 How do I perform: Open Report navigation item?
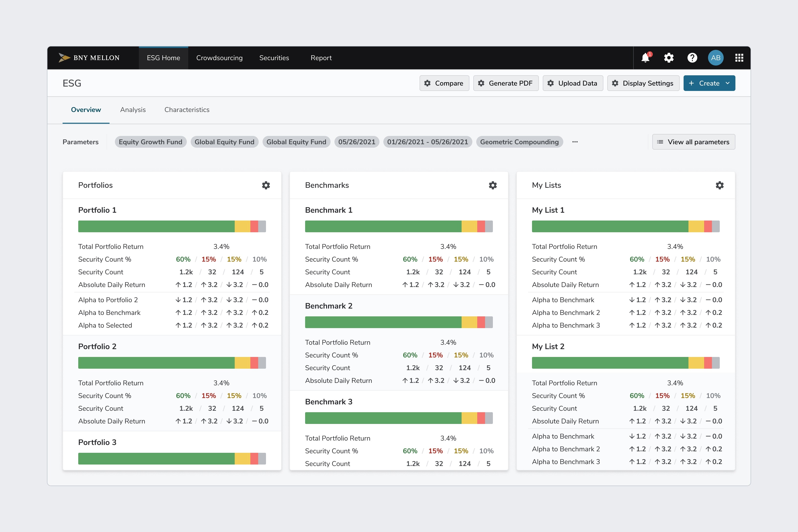click(321, 58)
